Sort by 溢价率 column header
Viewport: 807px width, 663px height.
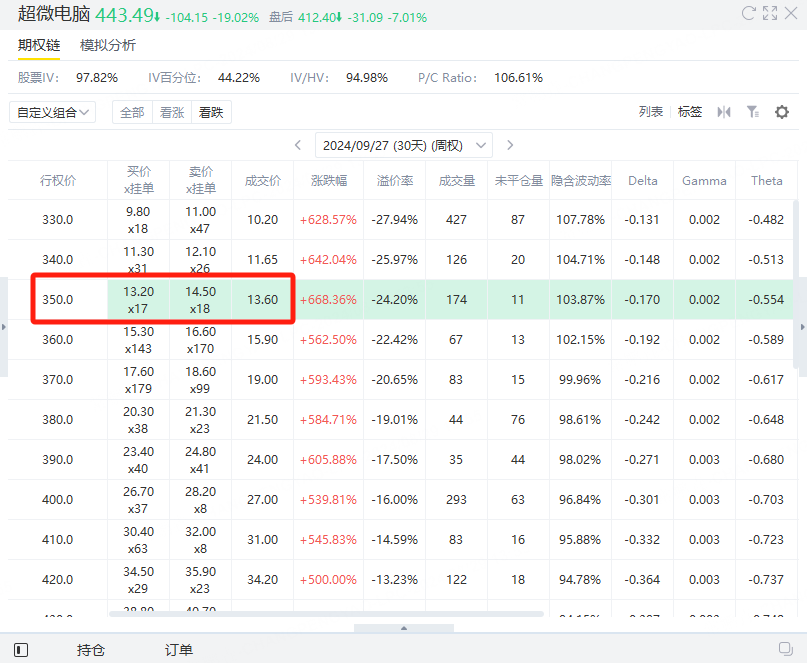point(395,181)
